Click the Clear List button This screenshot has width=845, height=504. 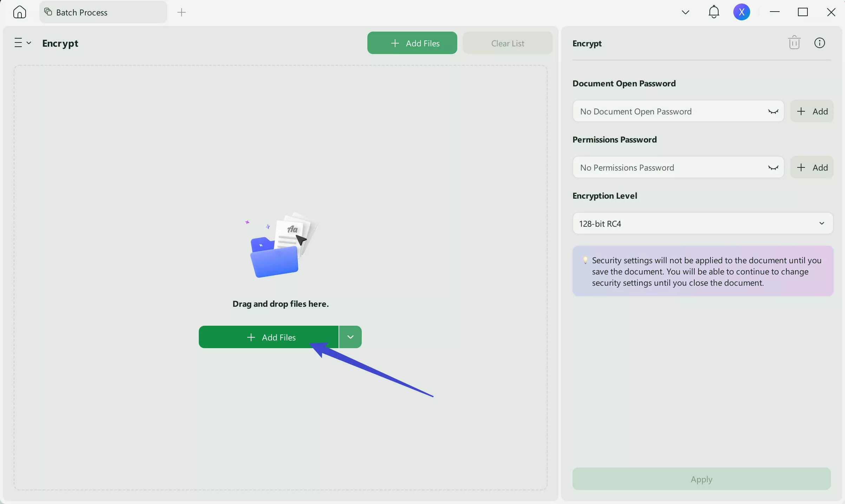click(507, 43)
